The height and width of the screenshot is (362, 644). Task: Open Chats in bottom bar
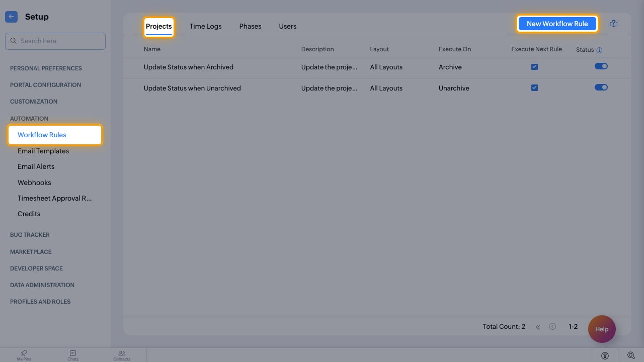73,355
